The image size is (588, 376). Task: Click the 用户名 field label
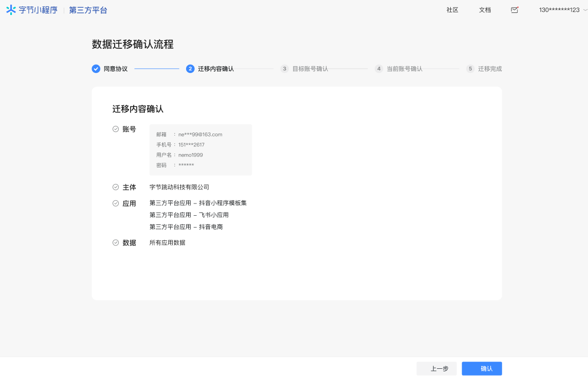click(x=164, y=155)
